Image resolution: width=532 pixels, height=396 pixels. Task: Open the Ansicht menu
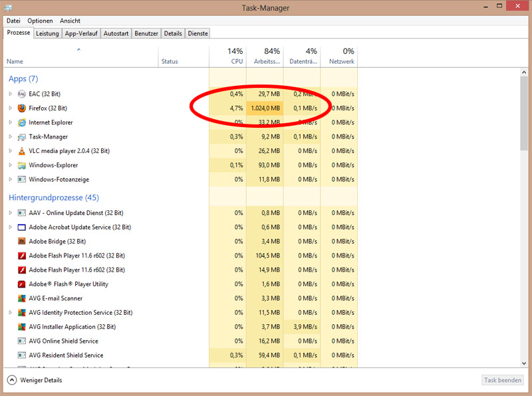pyautogui.click(x=70, y=21)
